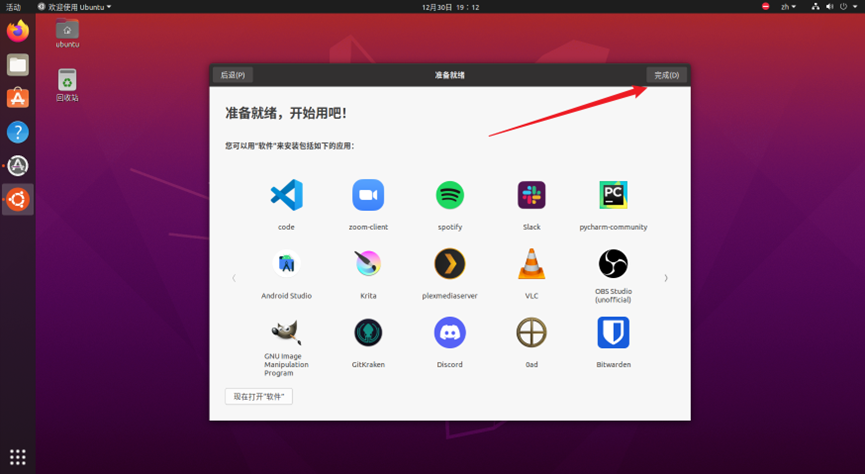Image resolution: width=865 pixels, height=474 pixels.
Task: Open the GNU Image Manipulation Program icon
Action: (286, 332)
